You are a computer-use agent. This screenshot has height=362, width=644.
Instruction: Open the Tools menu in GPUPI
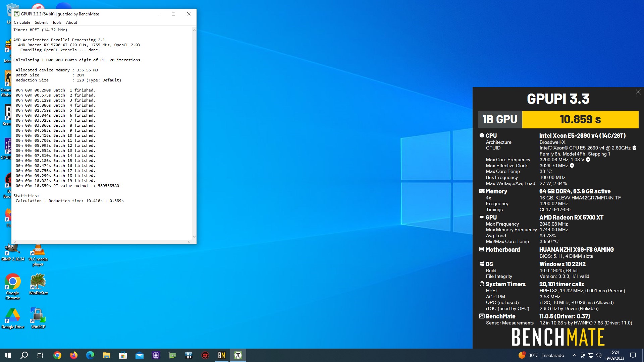point(57,22)
